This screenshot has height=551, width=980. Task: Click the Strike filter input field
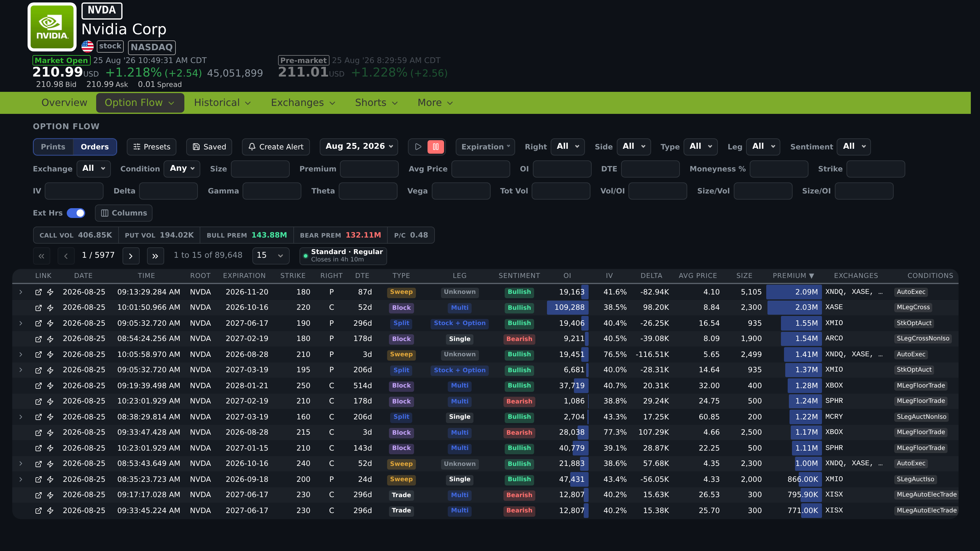click(x=876, y=169)
